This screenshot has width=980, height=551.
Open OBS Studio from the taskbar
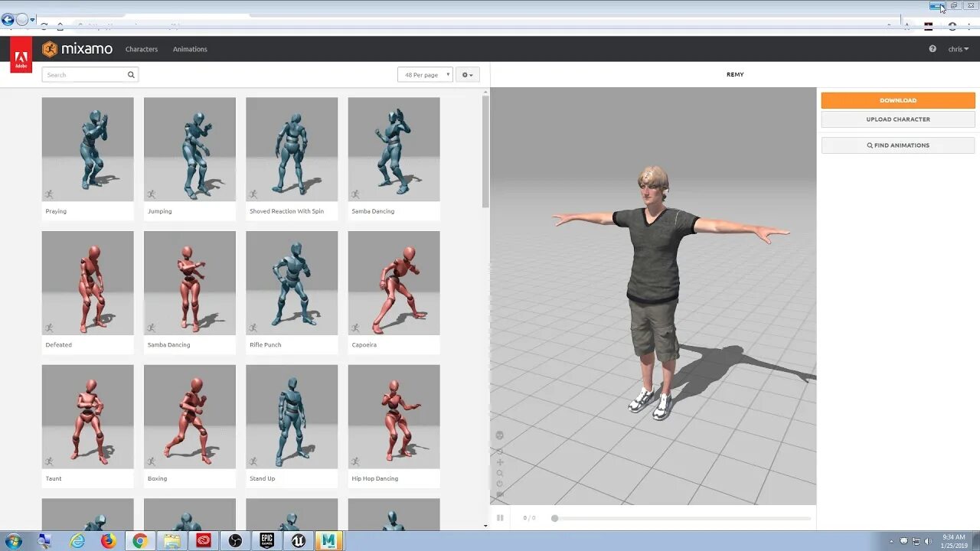pos(235,541)
